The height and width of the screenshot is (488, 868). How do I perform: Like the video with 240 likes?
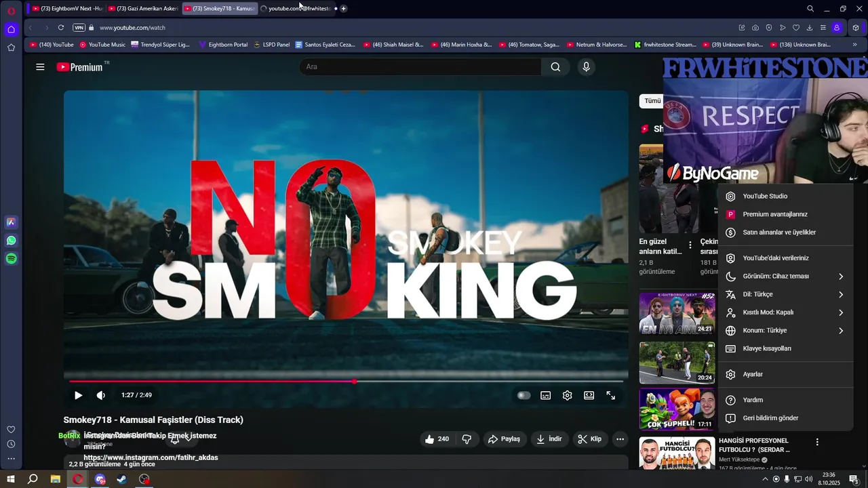437,439
